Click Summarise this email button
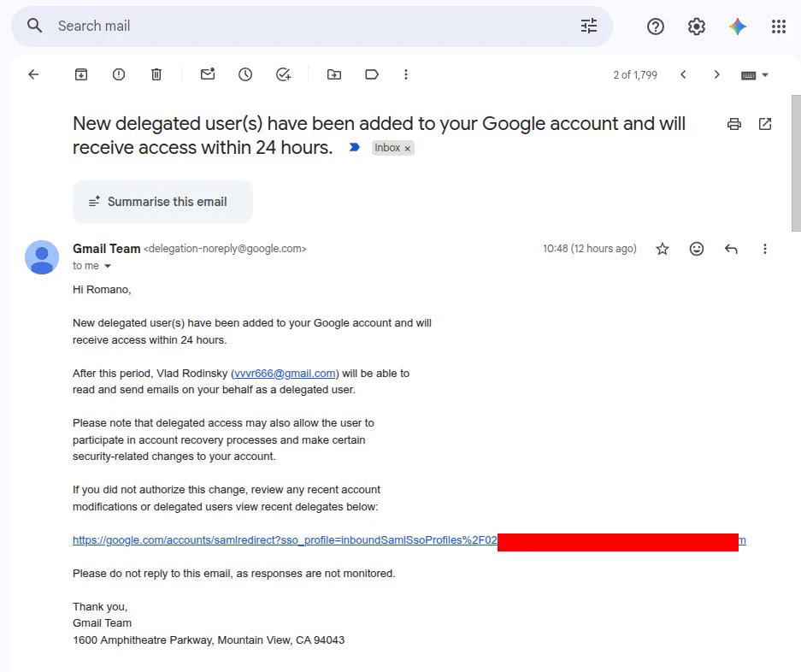Viewport: 801px width, 672px height. tap(162, 202)
